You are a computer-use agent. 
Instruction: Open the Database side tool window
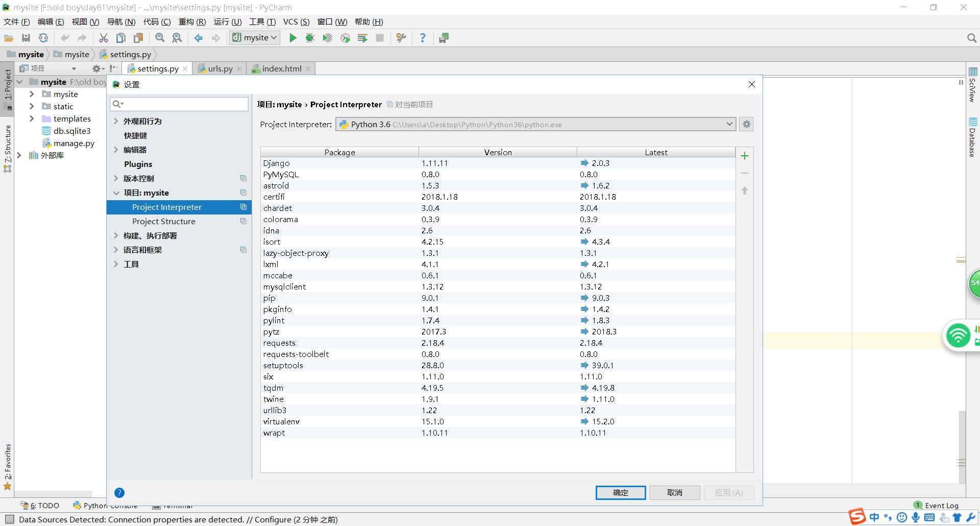pos(973,137)
